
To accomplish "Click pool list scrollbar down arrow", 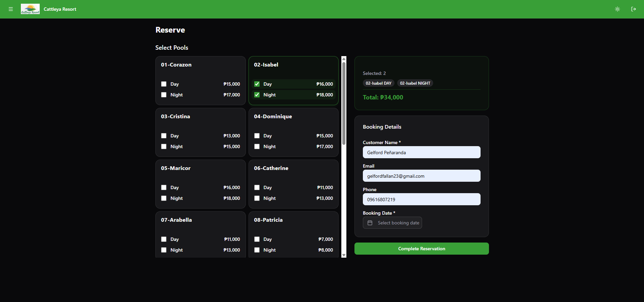I will [344, 255].
